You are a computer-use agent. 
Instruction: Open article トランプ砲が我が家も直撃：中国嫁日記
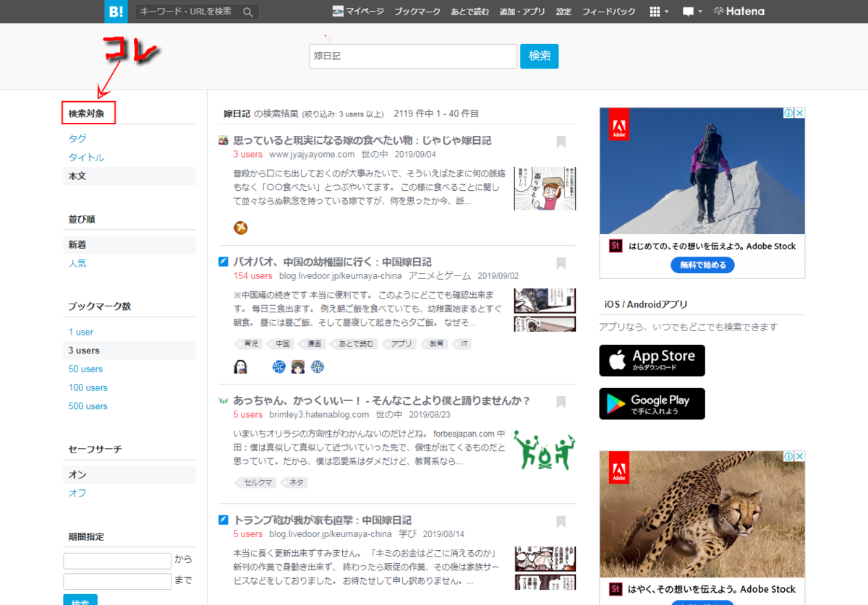pyautogui.click(x=322, y=520)
